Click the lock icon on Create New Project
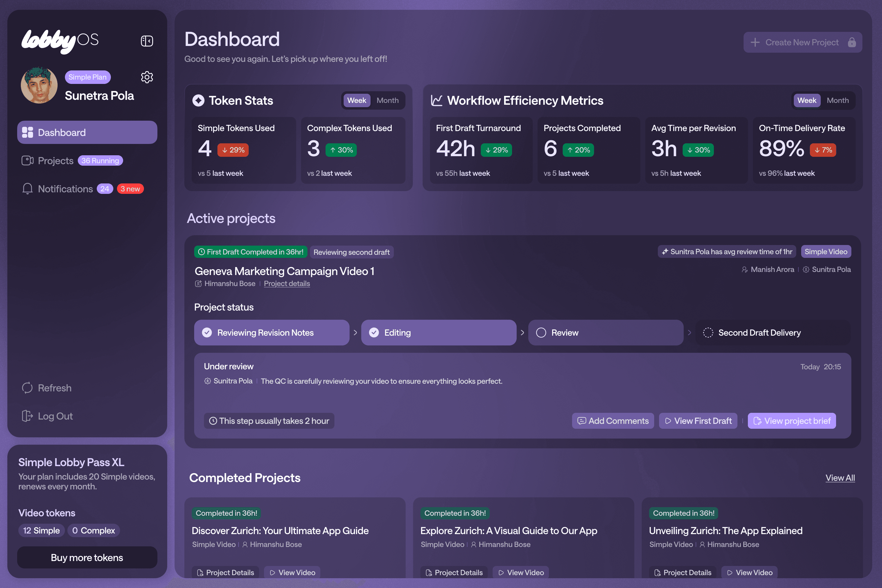This screenshot has width=882, height=588. click(852, 42)
